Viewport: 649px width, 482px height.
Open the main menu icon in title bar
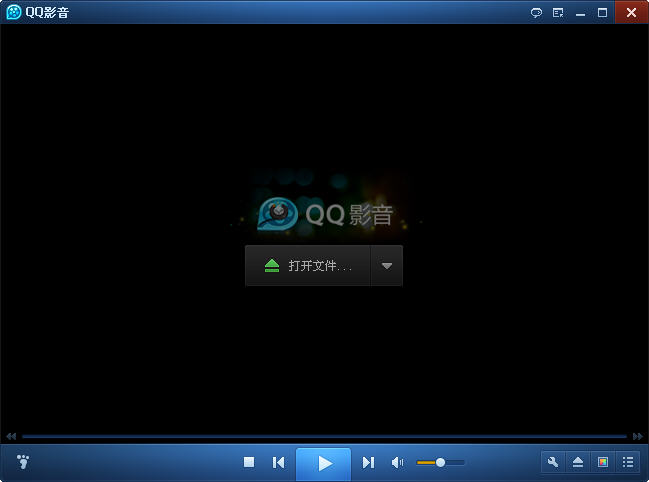(558, 13)
